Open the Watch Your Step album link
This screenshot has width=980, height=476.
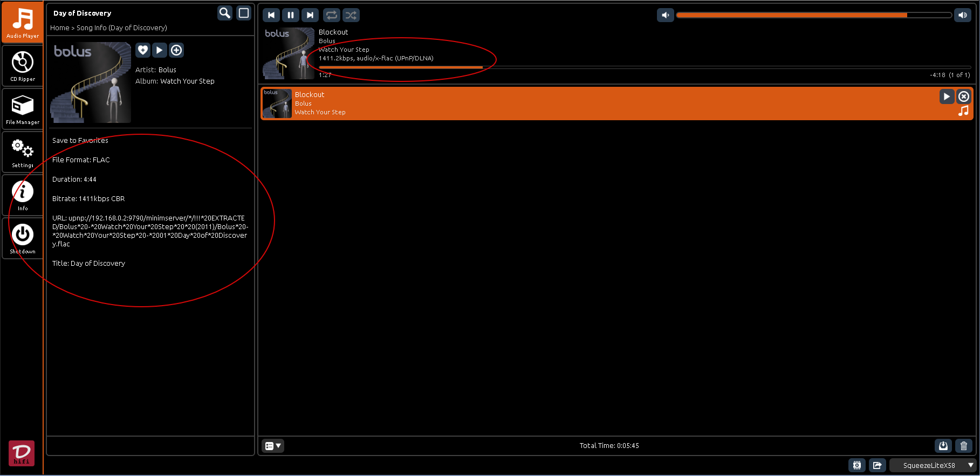point(187,81)
